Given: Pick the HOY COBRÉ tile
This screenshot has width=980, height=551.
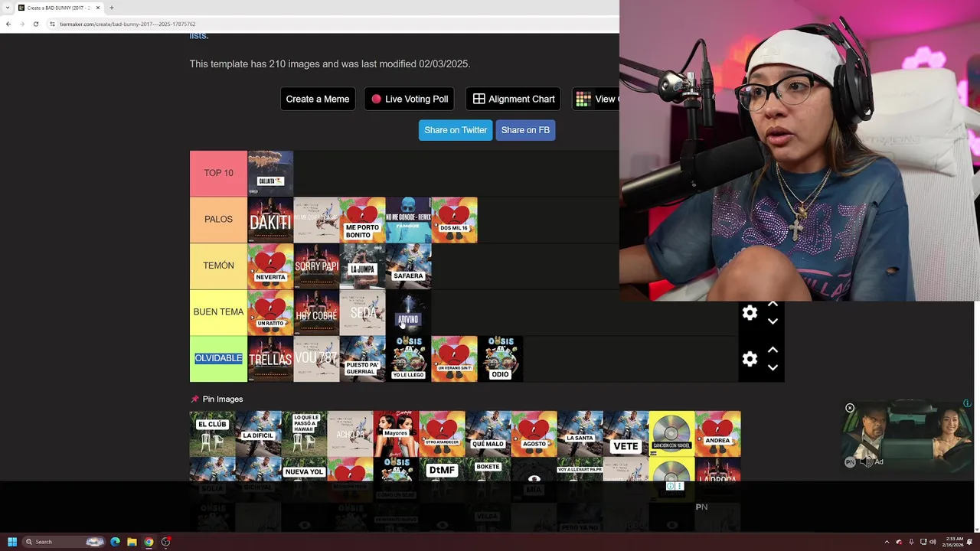Looking at the screenshot, I should [x=316, y=312].
